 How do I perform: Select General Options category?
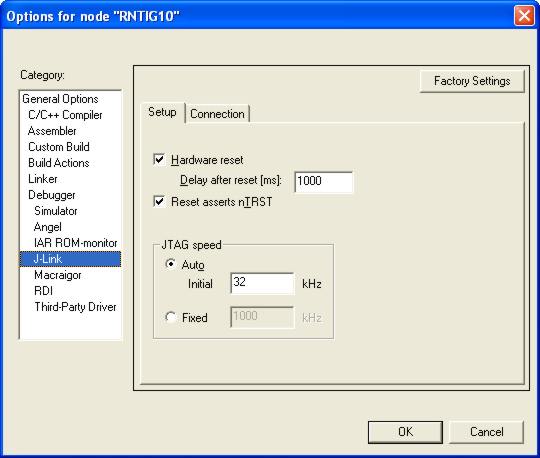pyautogui.click(x=60, y=99)
